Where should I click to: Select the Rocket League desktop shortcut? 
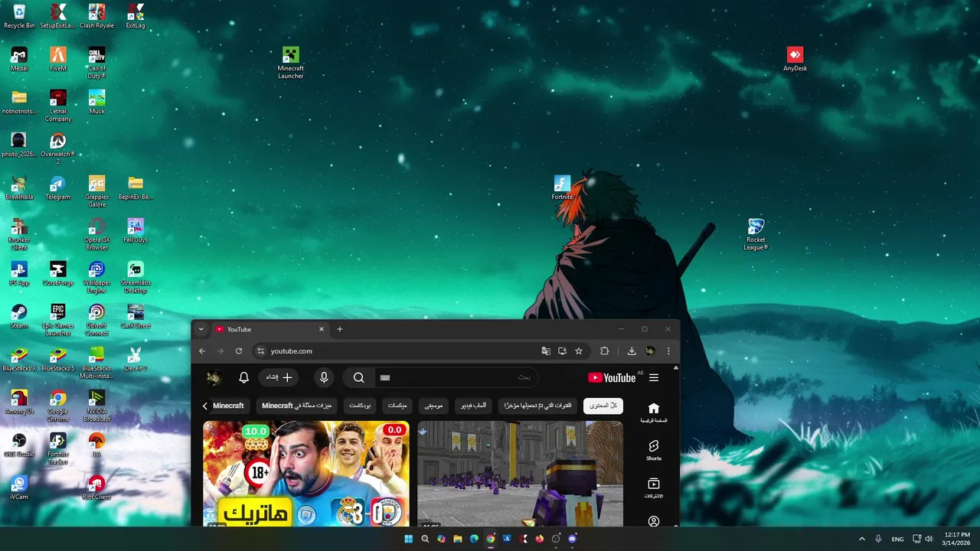point(756,233)
